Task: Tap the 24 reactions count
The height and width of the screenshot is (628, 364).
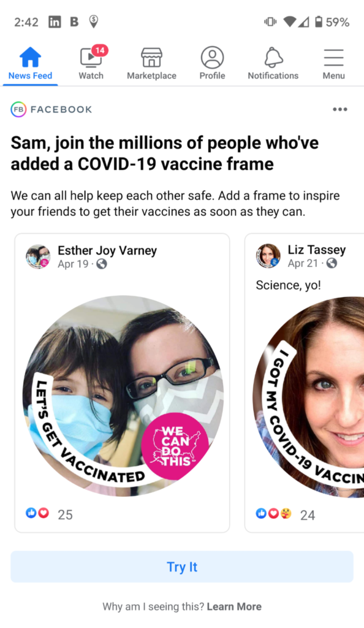Action: point(308,515)
